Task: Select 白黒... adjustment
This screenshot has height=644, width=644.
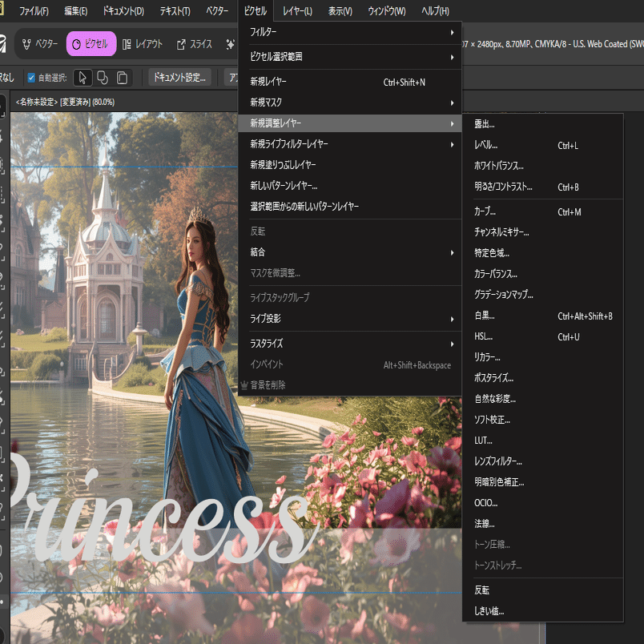Action: 543,316
